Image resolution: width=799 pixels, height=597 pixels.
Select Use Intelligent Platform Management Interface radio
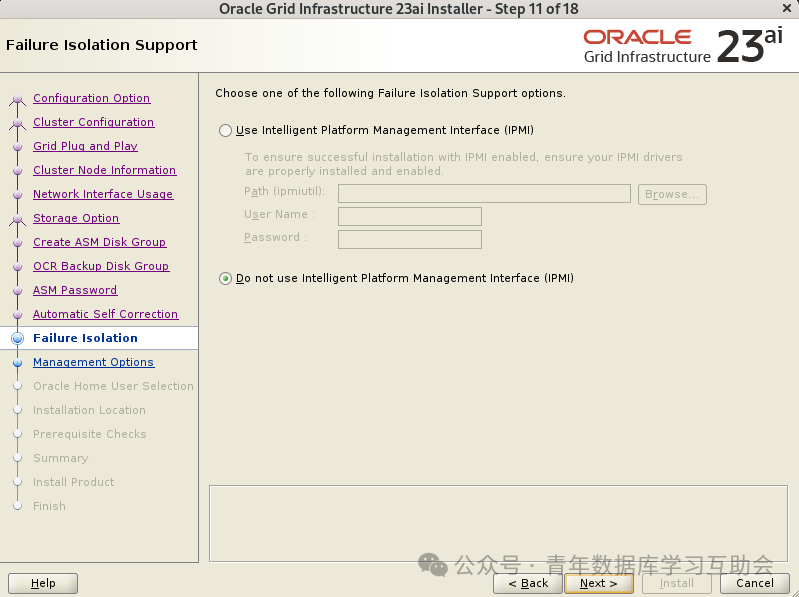[225, 130]
